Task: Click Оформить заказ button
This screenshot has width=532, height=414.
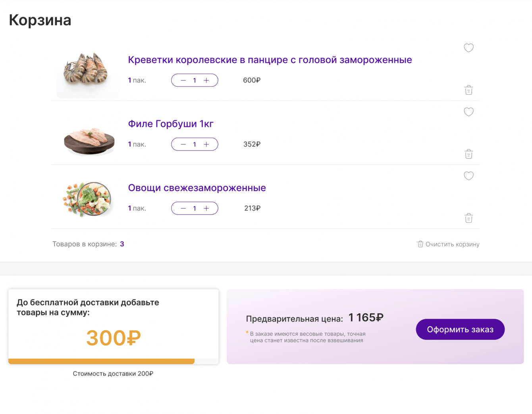Action: coord(460,330)
